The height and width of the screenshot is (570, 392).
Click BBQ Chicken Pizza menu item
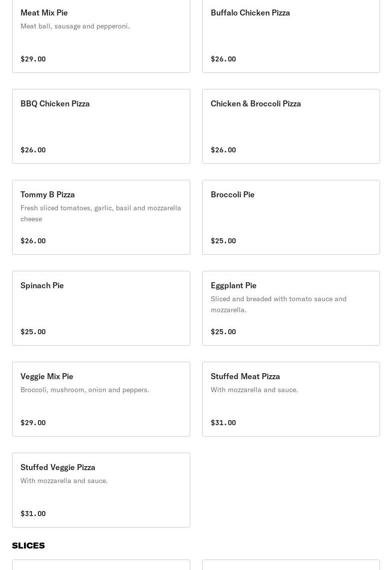click(x=101, y=126)
